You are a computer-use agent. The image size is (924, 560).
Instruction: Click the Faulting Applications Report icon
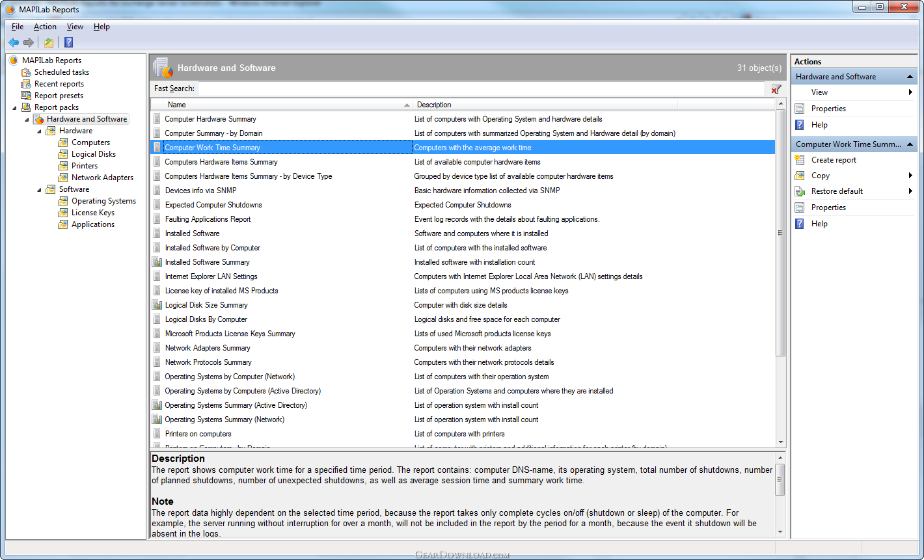[x=157, y=219]
